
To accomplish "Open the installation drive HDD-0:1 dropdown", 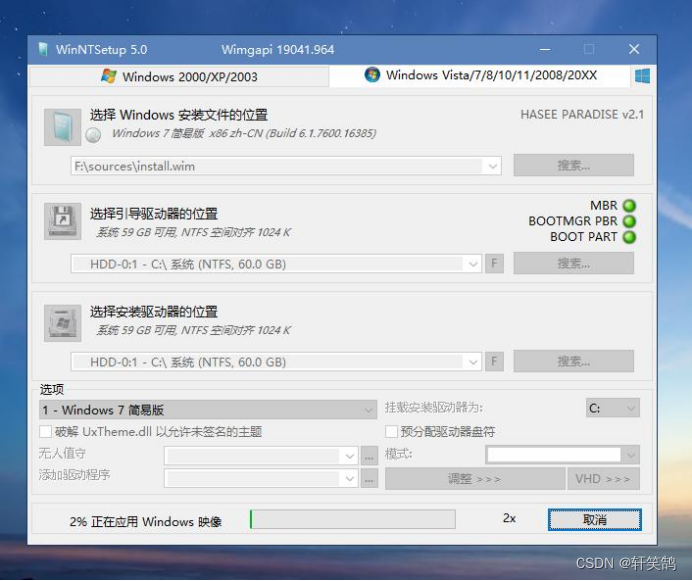I will pyautogui.click(x=473, y=362).
